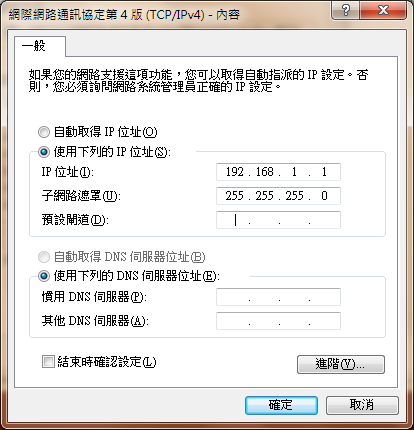
Task: Click last octet 0 of subnet mask
Action: (x=324, y=196)
